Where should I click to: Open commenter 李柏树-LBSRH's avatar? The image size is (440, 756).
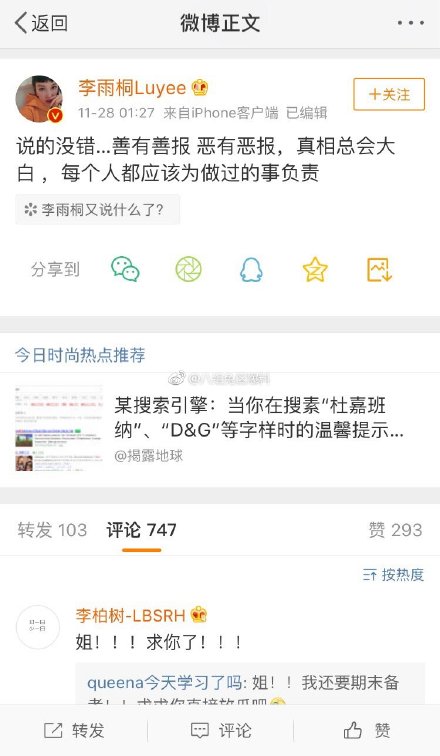coord(38,627)
